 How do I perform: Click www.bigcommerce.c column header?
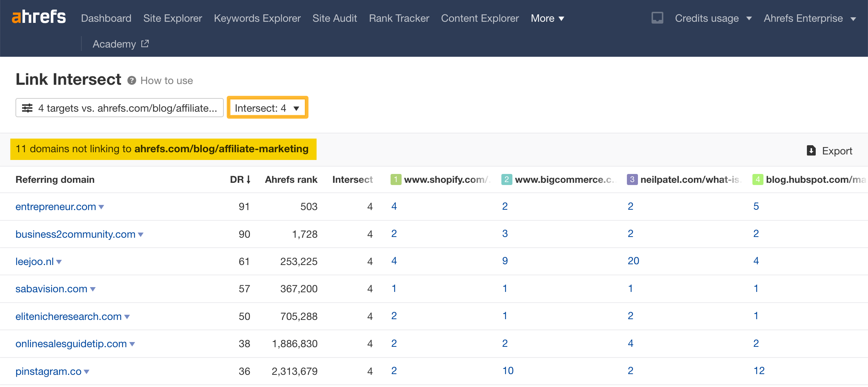[x=565, y=179]
